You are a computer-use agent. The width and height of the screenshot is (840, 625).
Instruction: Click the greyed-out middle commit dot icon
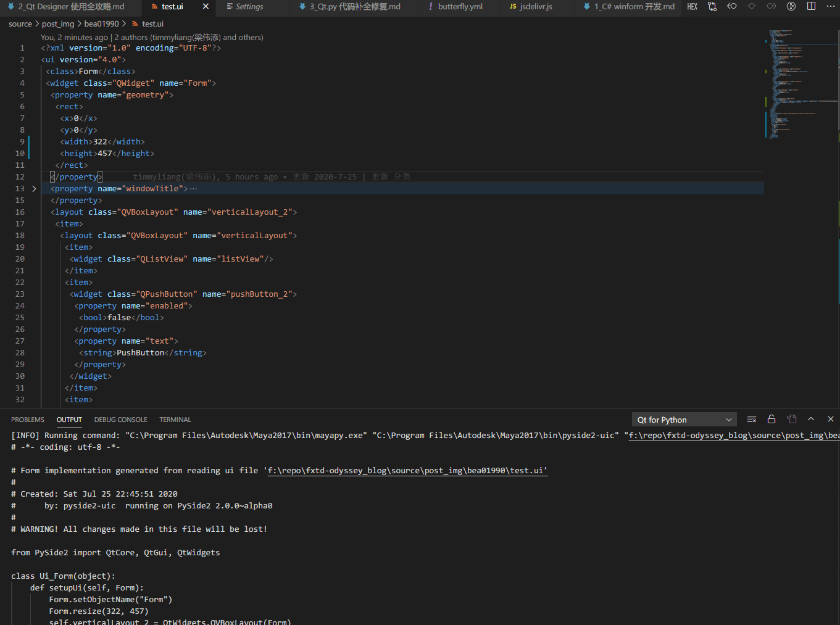click(752, 6)
